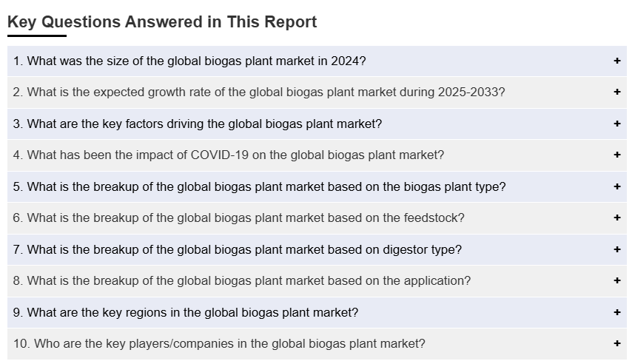
Task: Open question 2 on growth rate 2025-2033
Action: 259,92
